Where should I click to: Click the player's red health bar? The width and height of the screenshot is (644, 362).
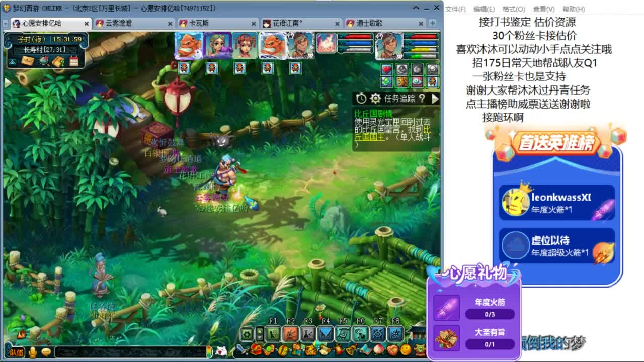pos(421,37)
